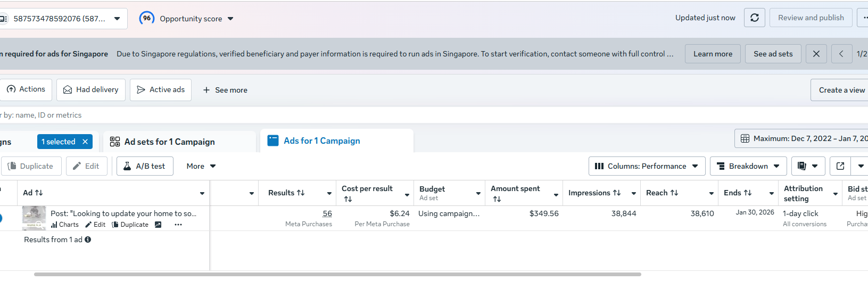Switch to Ad sets for 1 Campaign tab
Image resolution: width=868 pixels, height=289 pixels.
(169, 142)
